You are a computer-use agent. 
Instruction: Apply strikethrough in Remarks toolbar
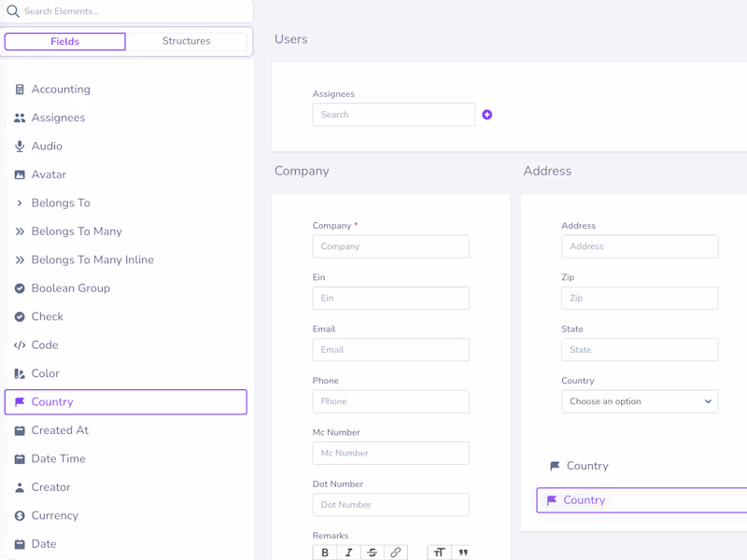pyautogui.click(x=372, y=553)
